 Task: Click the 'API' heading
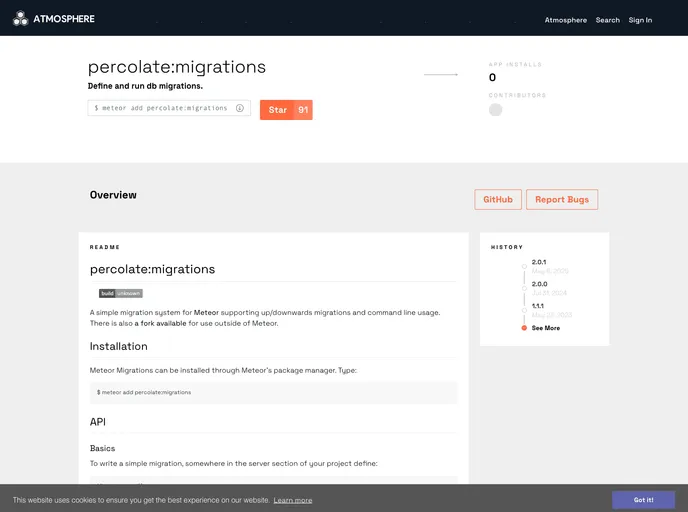(x=97, y=422)
